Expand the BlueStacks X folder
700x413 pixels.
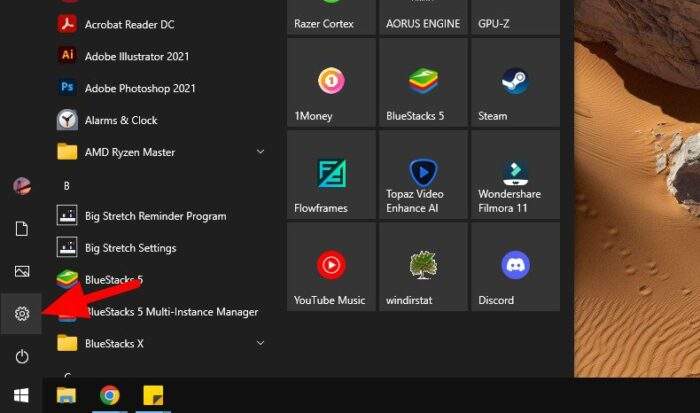click(x=260, y=343)
